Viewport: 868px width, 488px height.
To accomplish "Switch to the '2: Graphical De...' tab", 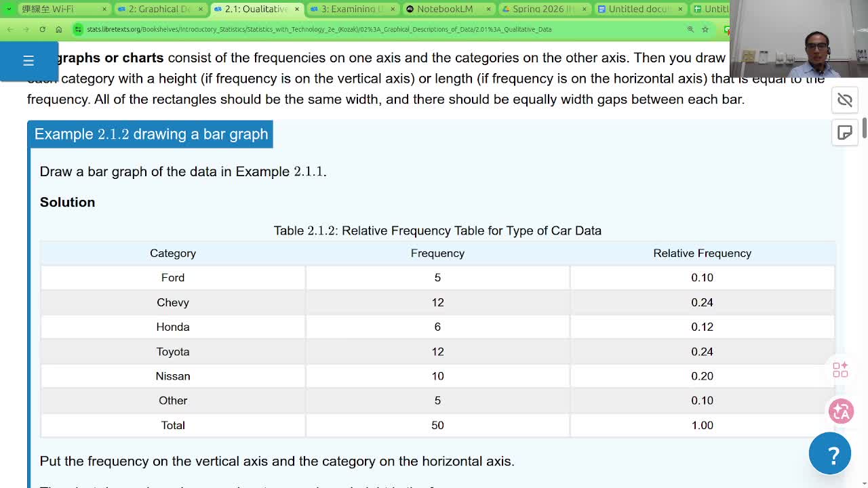I will pos(159,9).
